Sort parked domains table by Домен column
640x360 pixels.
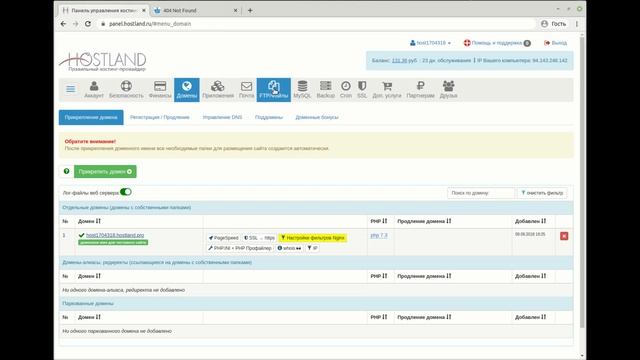point(89,317)
